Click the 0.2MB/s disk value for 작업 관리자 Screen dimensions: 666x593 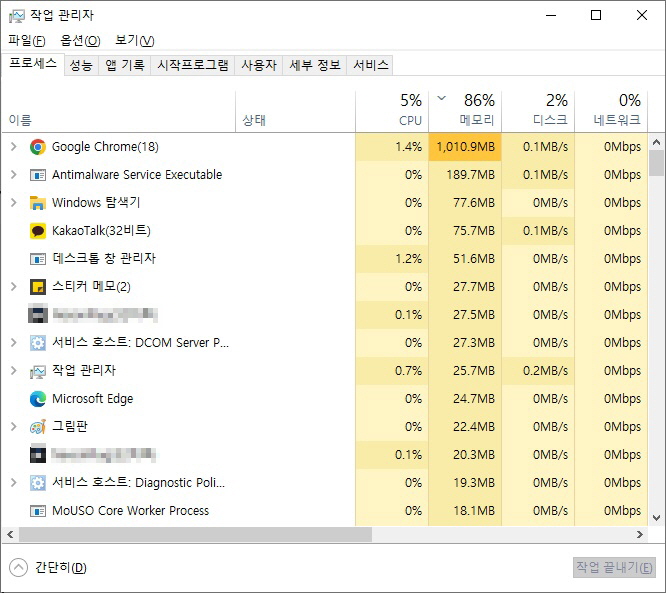(545, 371)
